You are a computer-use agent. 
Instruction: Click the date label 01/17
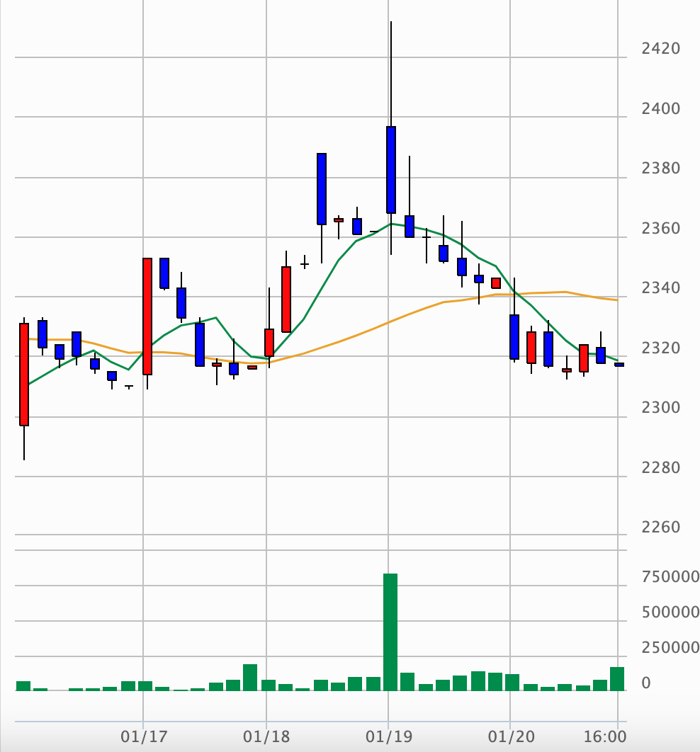[x=144, y=736]
